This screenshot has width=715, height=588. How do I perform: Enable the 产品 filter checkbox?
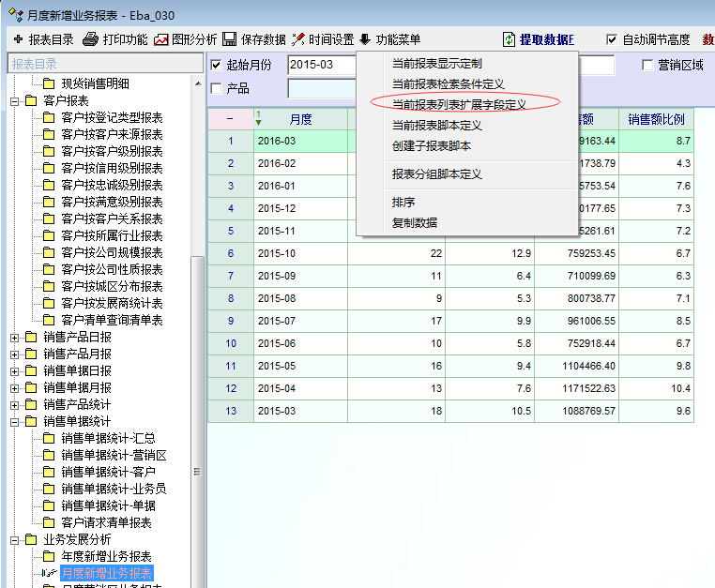(218, 88)
